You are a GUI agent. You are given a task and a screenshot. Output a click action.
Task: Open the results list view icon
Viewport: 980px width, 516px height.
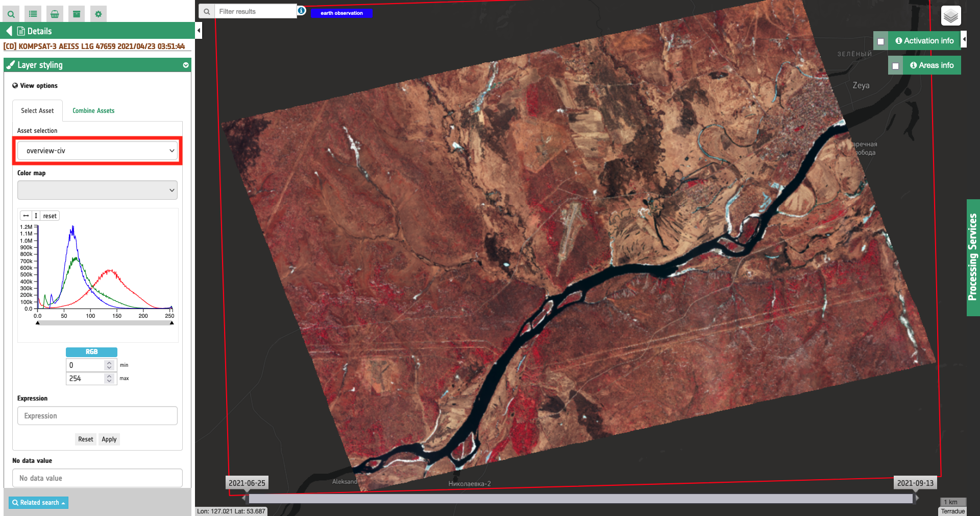coord(33,14)
